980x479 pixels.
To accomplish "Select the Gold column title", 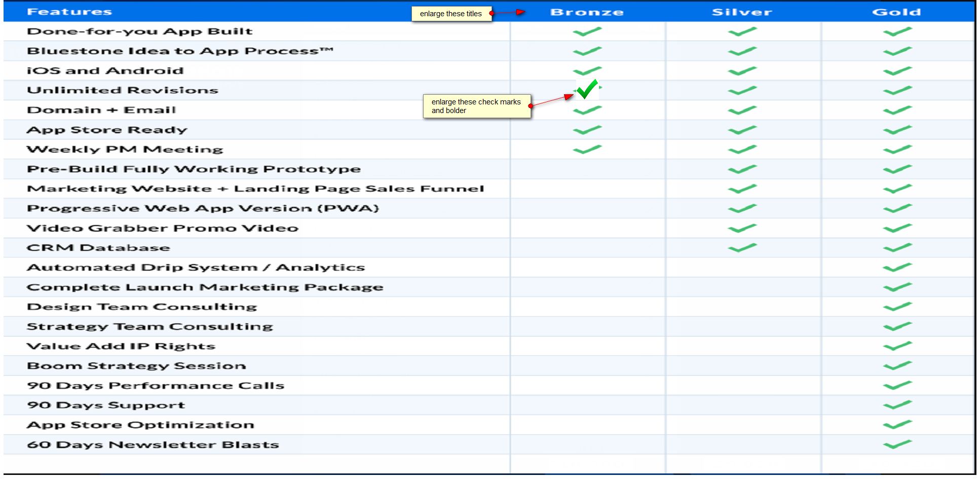I will click(x=896, y=12).
